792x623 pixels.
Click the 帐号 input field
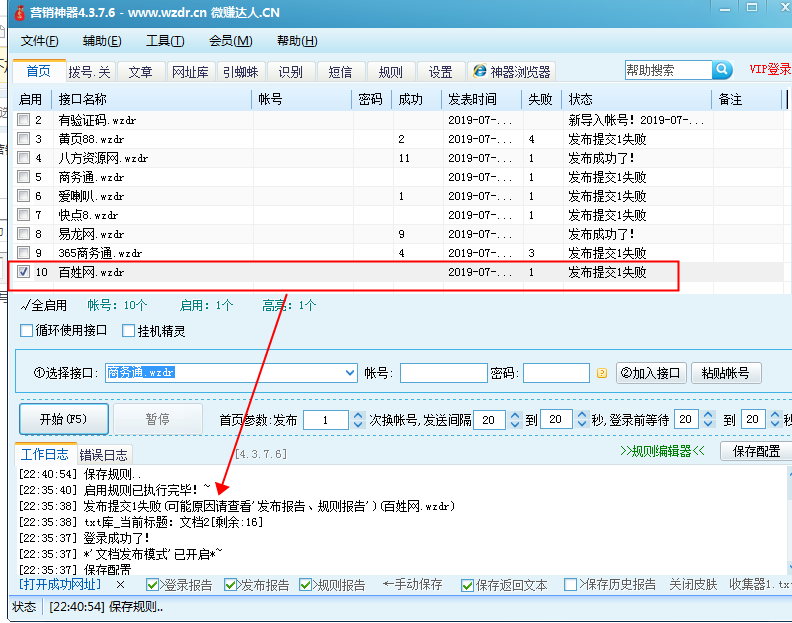[x=443, y=373]
